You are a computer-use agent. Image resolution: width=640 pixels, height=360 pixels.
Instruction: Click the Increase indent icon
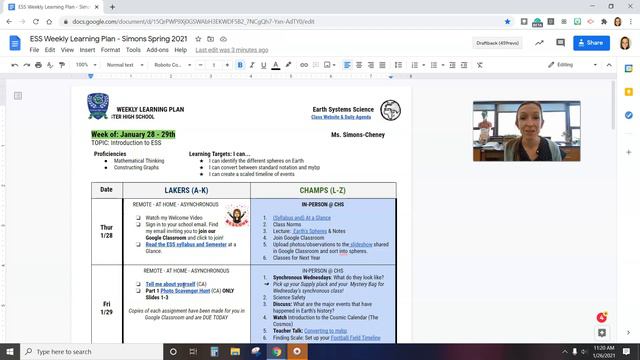coord(464,65)
